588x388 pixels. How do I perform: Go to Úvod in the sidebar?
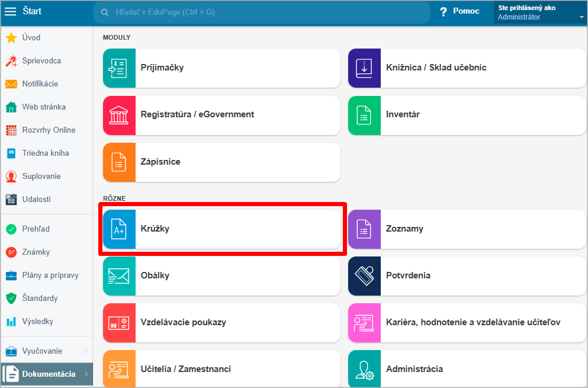pos(31,37)
